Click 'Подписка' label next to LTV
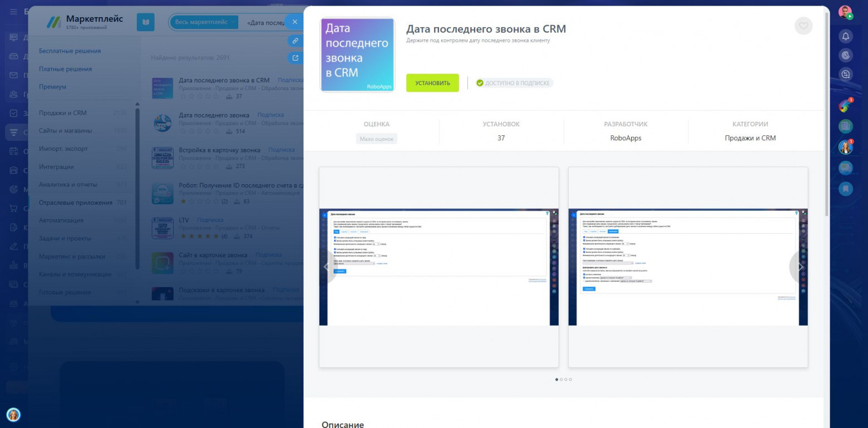The width and height of the screenshot is (868, 428). 210,220
